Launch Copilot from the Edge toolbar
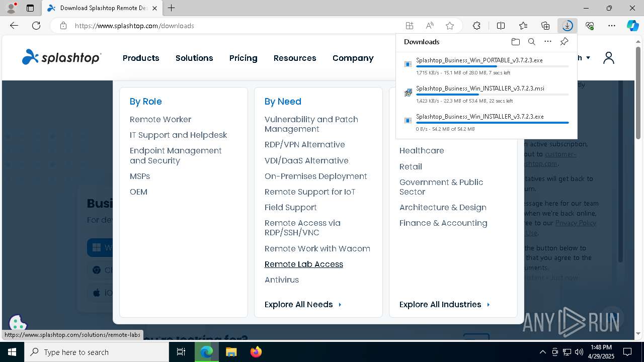Viewport: 644px width, 362px height. tap(632, 26)
